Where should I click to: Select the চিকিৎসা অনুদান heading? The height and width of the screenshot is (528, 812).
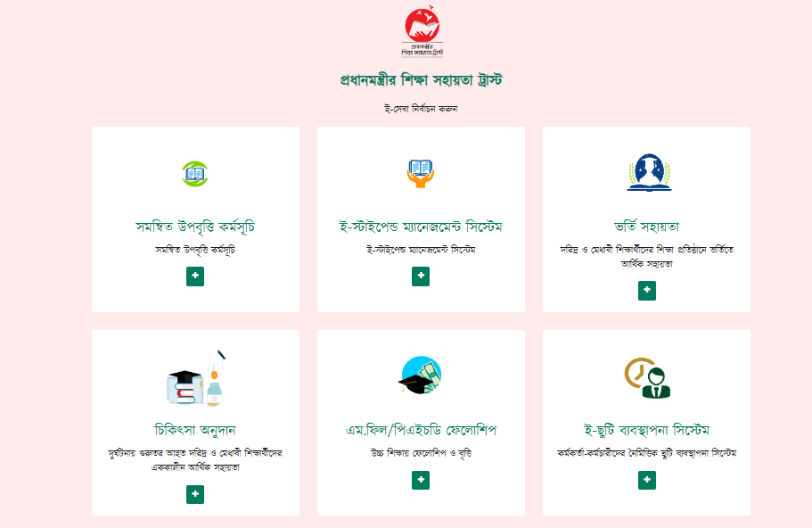195,430
